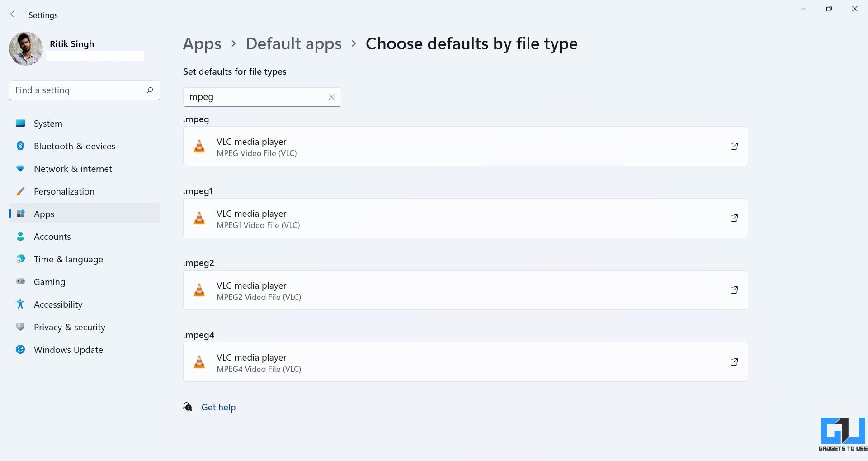Go back using the back arrow
Viewport: 868px width, 461px height.
click(x=14, y=14)
